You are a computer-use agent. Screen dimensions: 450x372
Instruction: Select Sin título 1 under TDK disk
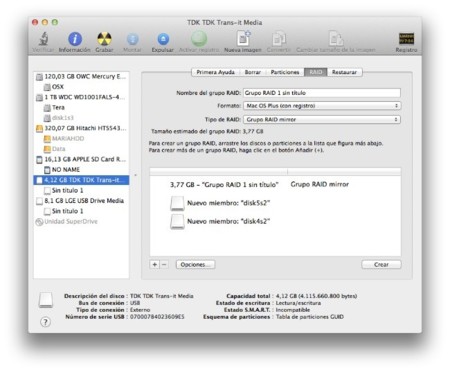pyautogui.click(x=81, y=190)
